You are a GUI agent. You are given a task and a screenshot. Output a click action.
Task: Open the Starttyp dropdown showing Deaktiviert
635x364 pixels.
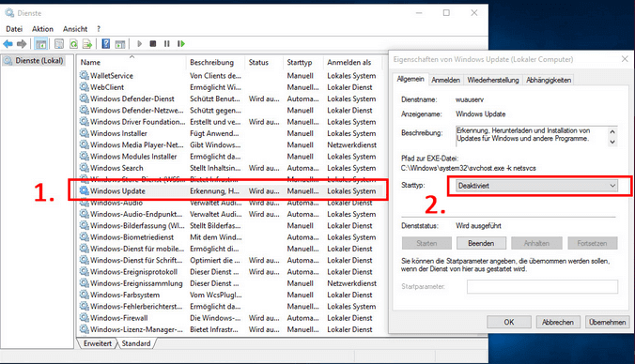click(536, 186)
